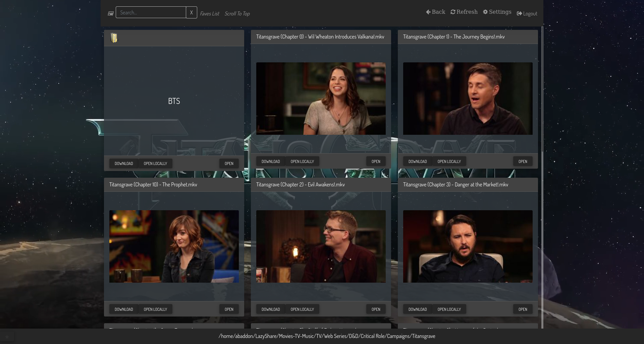
Task: Click Chapter 1 The Journey Begins title
Action: click(x=454, y=37)
